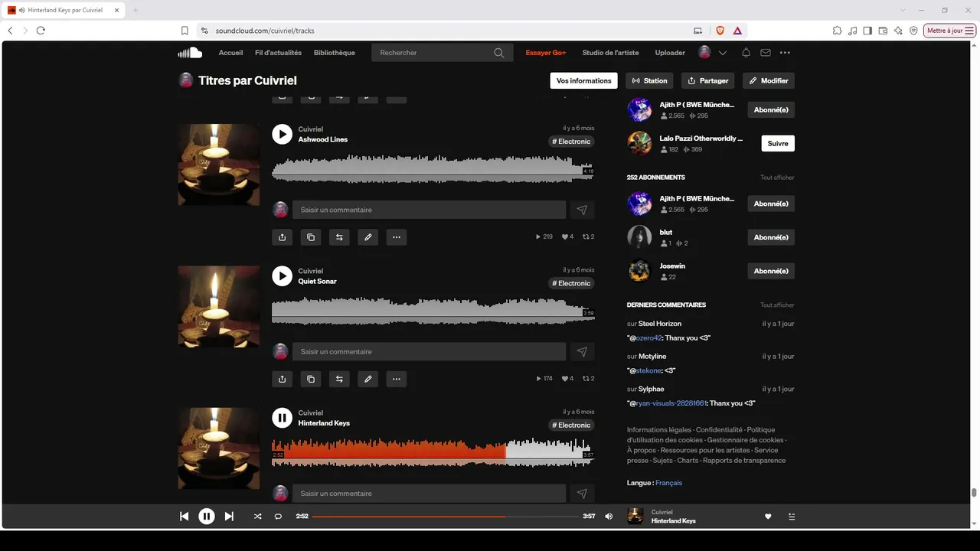Screen dimensions: 980x551
Task: Pause Hinterland Keys in track list
Action: 283,418
